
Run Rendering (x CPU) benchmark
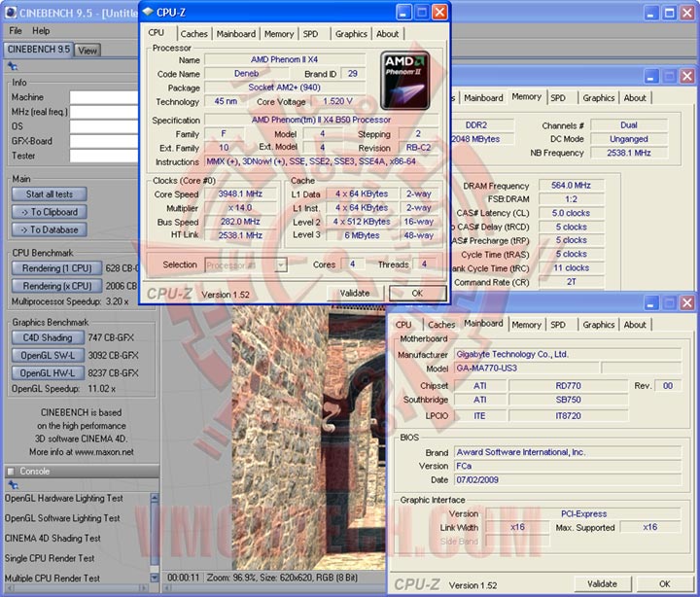(56, 286)
